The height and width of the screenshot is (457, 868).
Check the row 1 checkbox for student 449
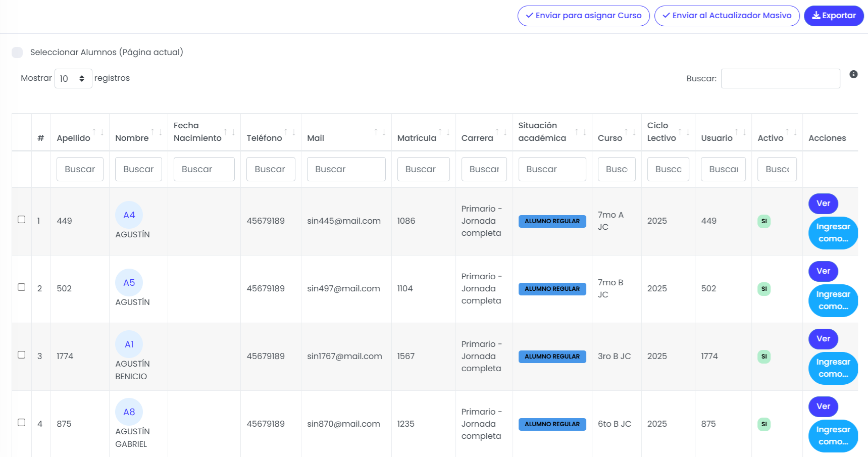pos(21,220)
